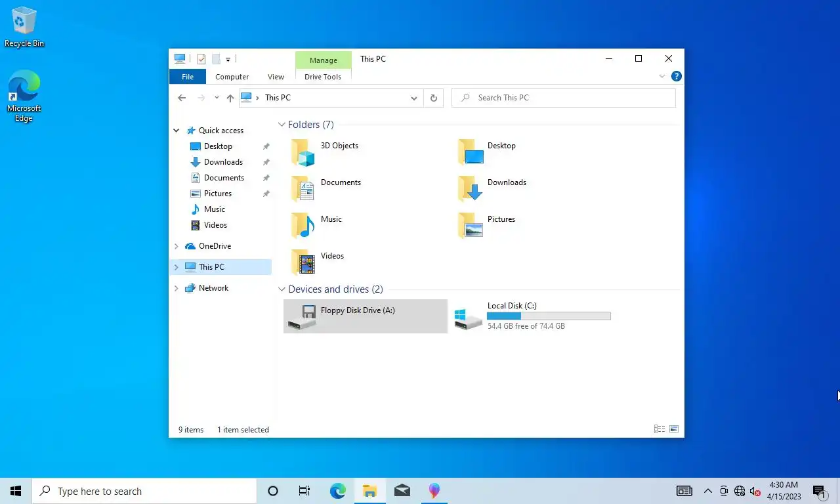Select Pictures in the navigation pane

point(218,194)
